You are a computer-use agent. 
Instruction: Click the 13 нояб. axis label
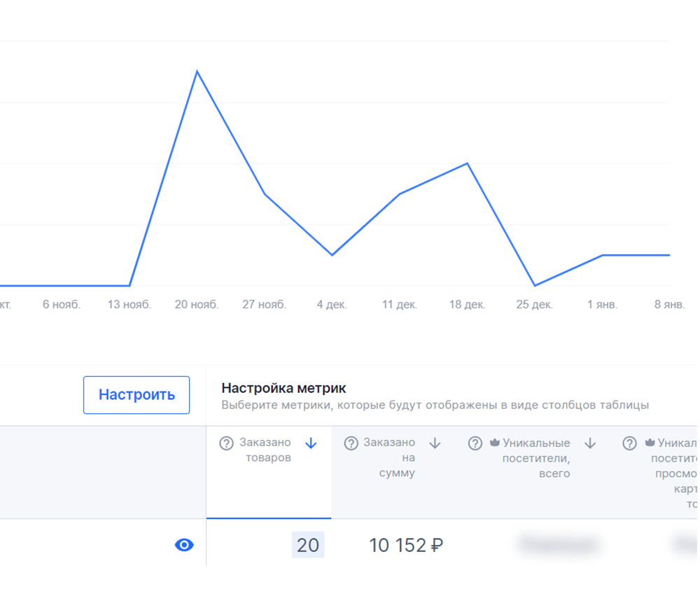coord(129,305)
